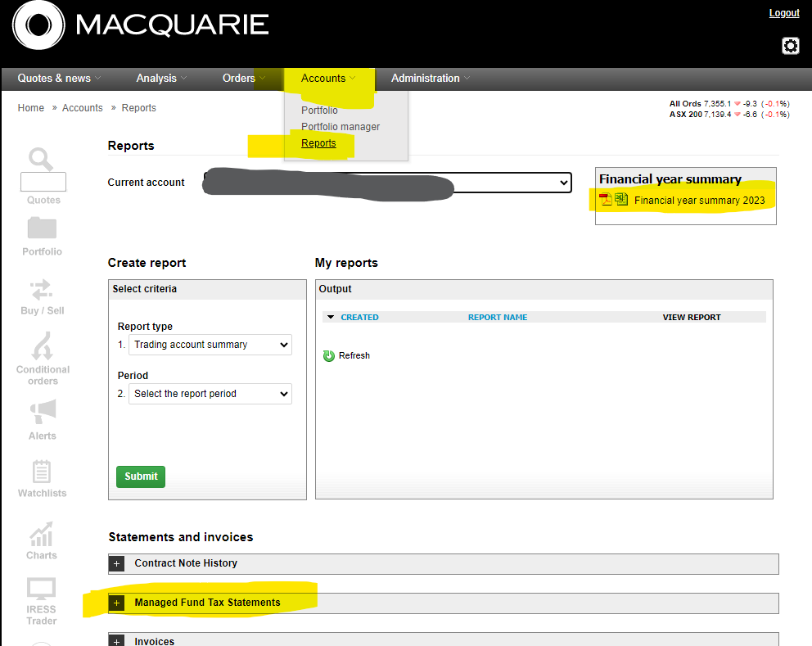Screen dimensions: 812x646
Task: Open Portfolio folder icon in sidebar
Action: [x=42, y=228]
